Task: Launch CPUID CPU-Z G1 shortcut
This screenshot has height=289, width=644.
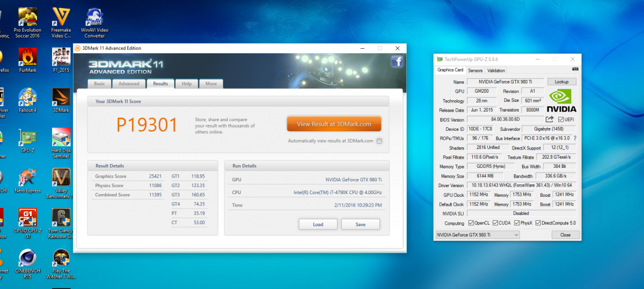Action: tap(27, 224)
